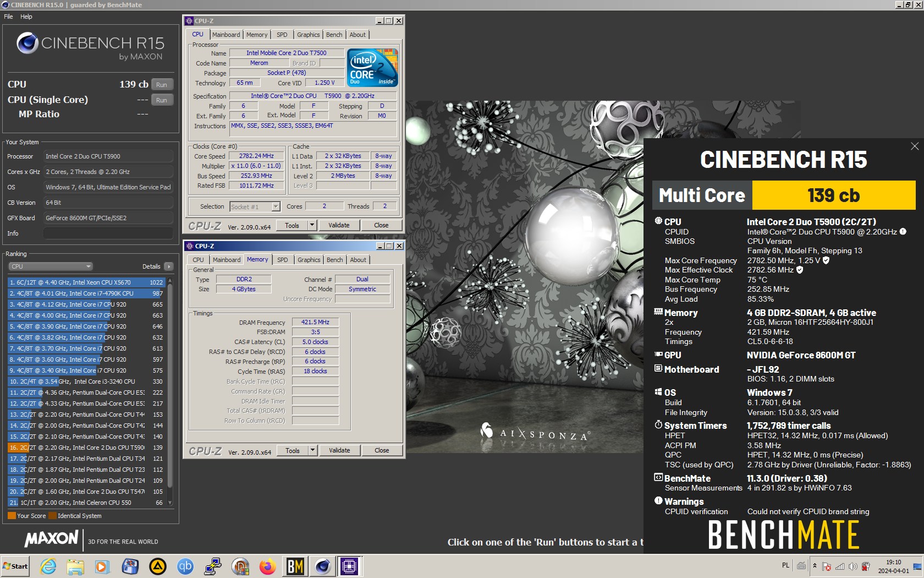Screen dimensions: 924x578
Task: Click the Warnings icon in BenchMate panel
Action: [x=658, y=500]
